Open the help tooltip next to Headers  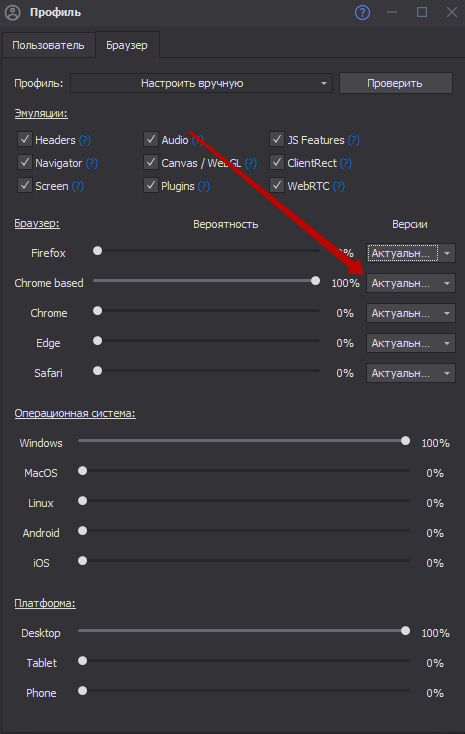tap(85, 140)
